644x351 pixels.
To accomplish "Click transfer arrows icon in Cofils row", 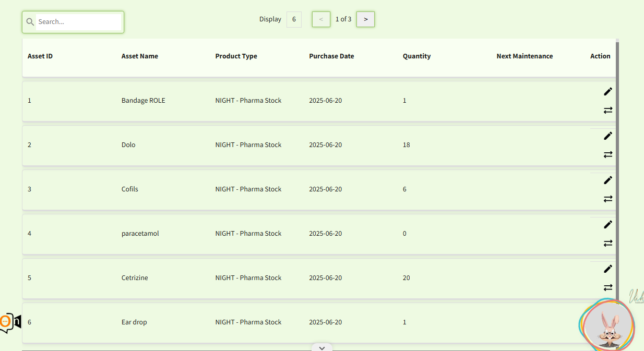I will click(x=608, y=199).
